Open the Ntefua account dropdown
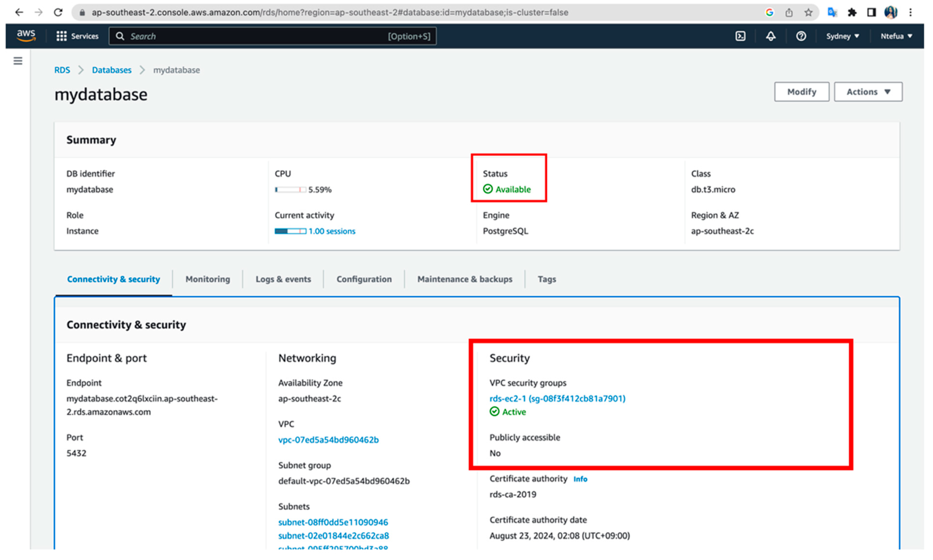Image resolution: width=933 pixels, height=560 pixels. tap(896, 36)
